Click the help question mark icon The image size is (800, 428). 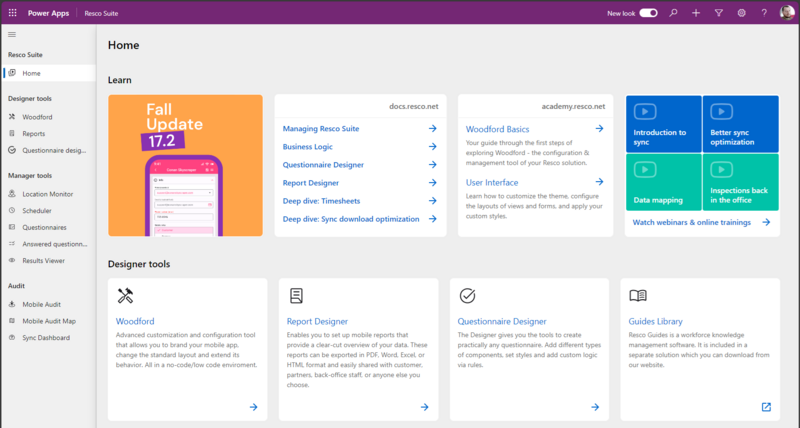[764, 13]
